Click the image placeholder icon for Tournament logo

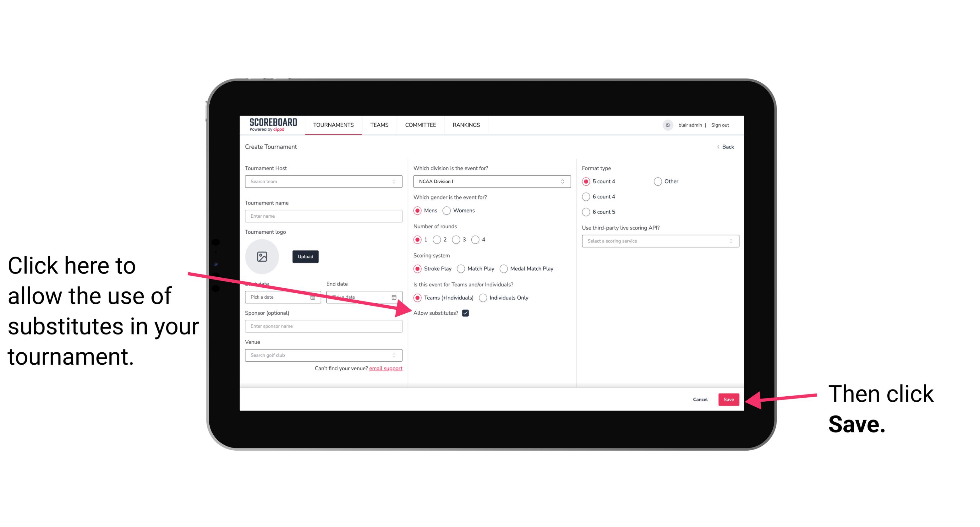click(x=262, y=256)
